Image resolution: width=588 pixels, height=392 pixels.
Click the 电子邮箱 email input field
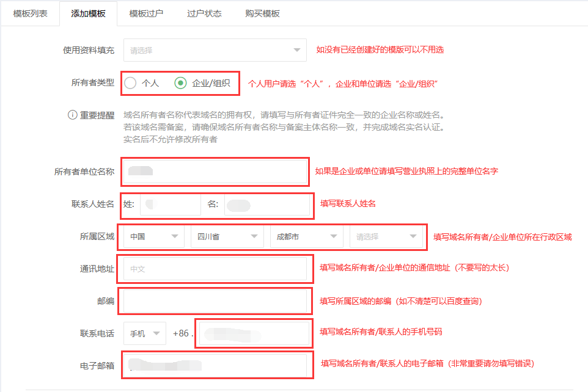(215, 365)
